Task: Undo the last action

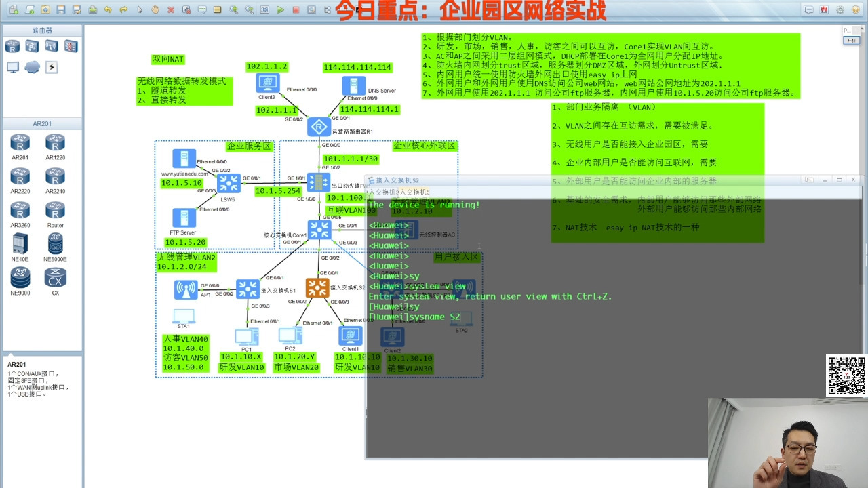Action: coord(108,9)
